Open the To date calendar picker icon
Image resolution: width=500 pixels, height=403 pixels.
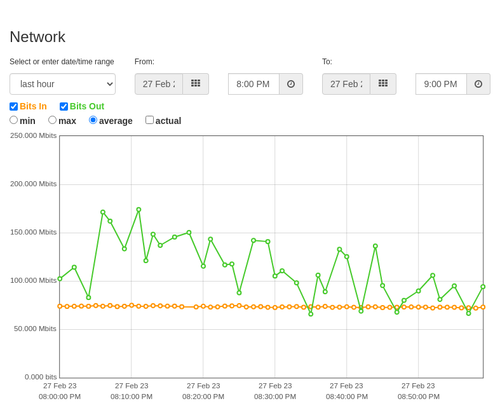point(383,84)
